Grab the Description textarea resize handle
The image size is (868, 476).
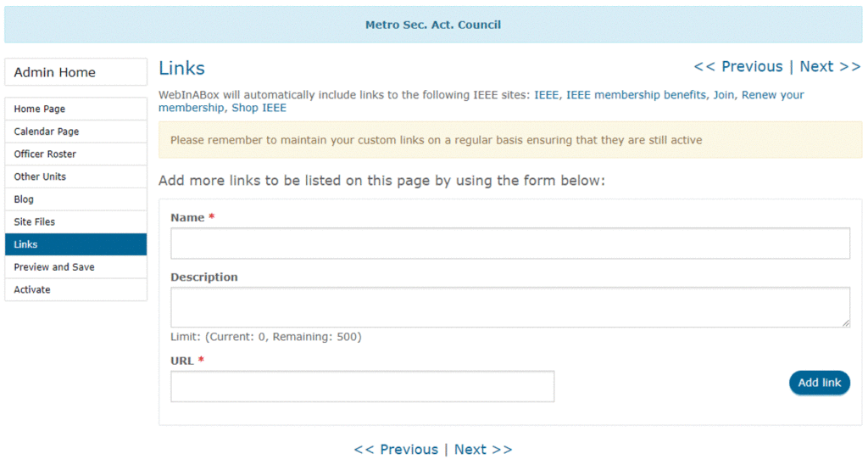(846, 323)
